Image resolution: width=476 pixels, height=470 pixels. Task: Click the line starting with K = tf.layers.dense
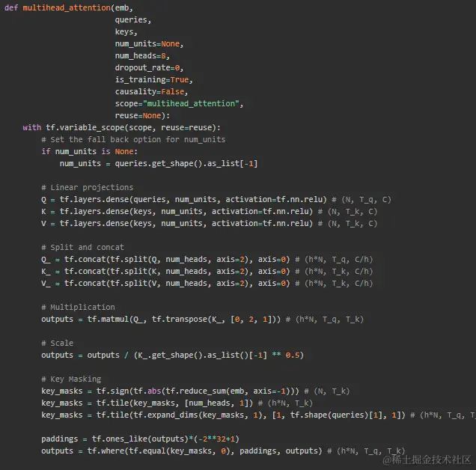tap(209, 212)
